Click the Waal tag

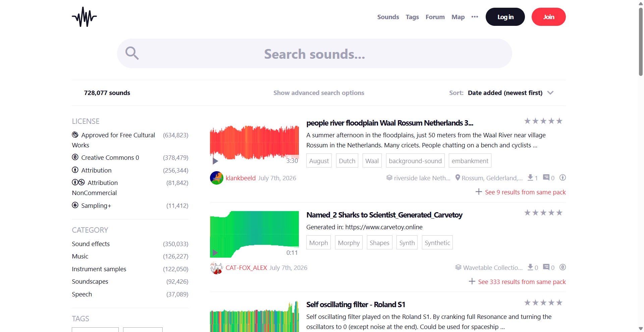[372, 161]
